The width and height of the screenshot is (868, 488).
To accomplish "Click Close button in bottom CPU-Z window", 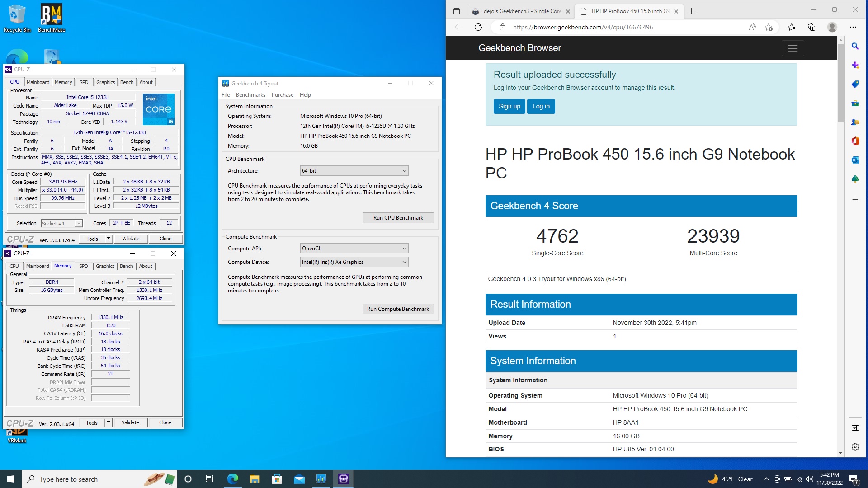I will pyautogui.click(x=165, y=422).
